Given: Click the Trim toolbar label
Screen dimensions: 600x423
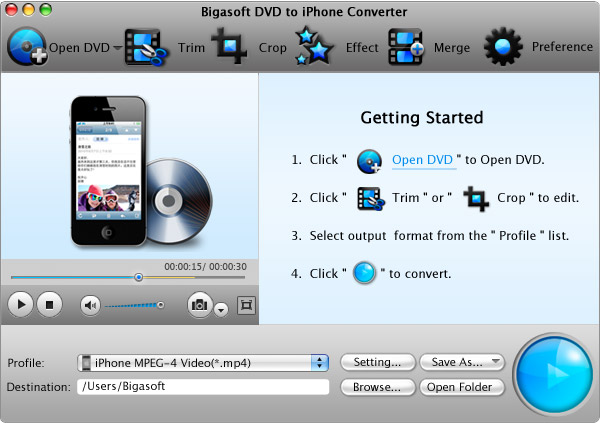Looking at the screenshot, I should point(191,47).
